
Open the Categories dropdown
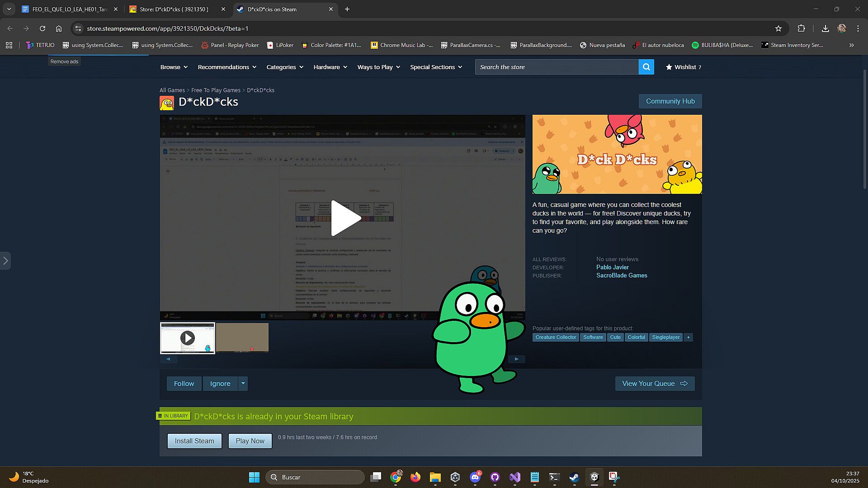tap(285, 67)
